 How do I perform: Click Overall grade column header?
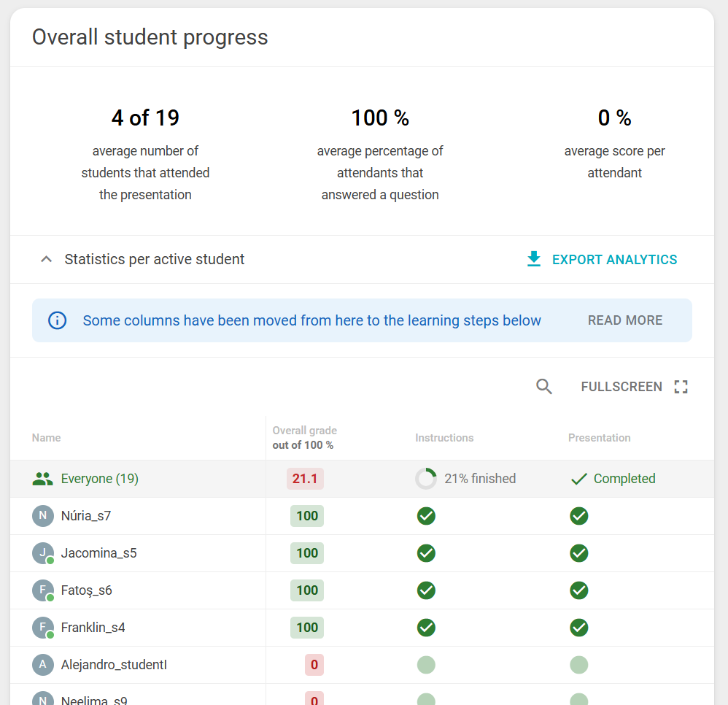pos(305,437)
